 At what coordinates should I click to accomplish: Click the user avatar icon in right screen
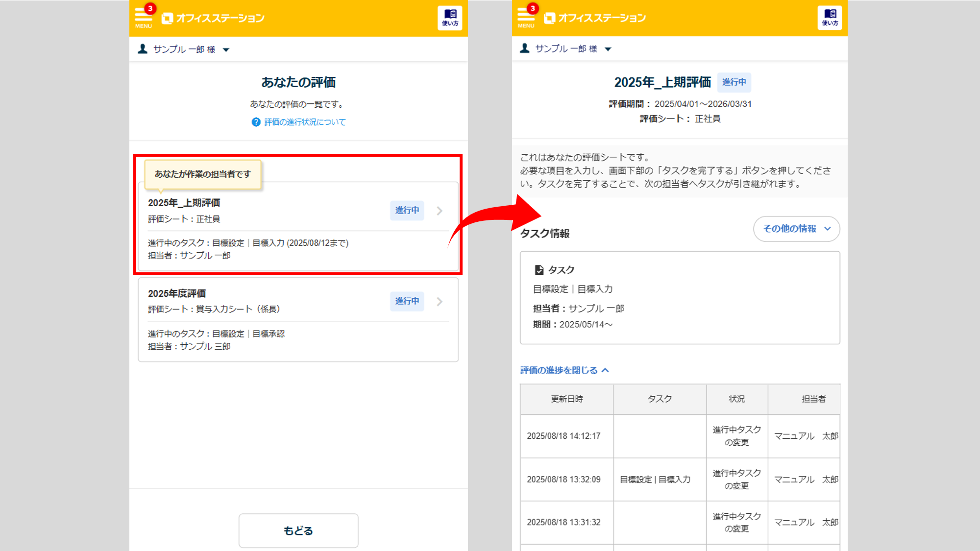(x=525, y=48)
